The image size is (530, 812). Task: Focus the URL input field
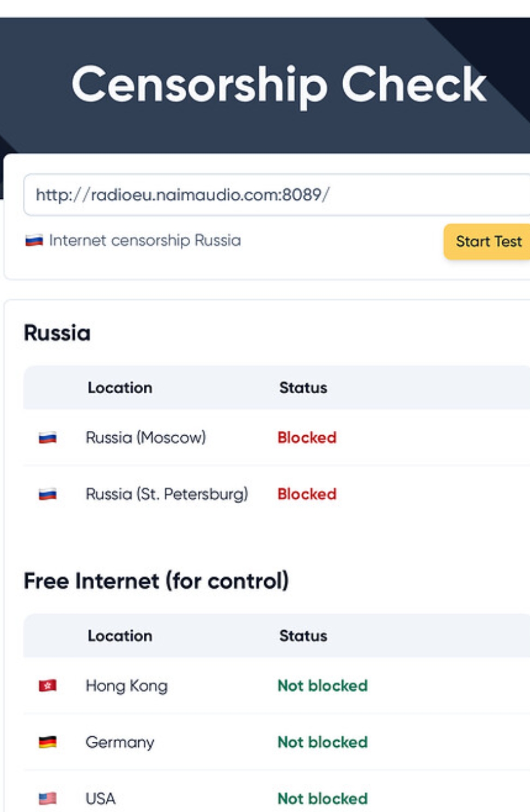(277, 194)
